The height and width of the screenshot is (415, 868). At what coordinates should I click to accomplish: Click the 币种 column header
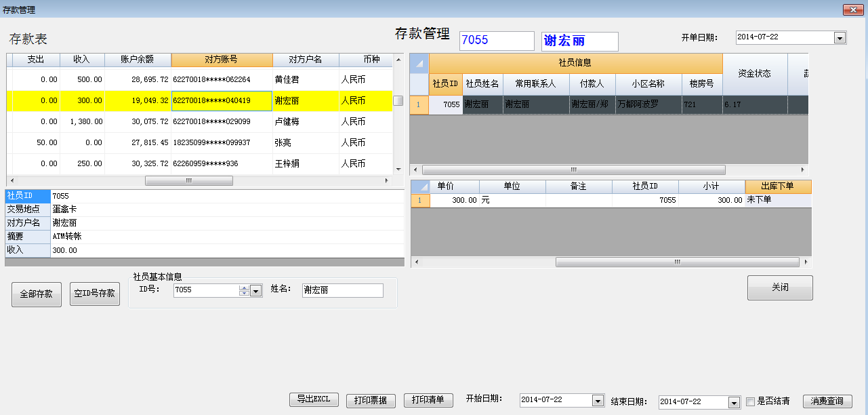[x=366, y=60]
